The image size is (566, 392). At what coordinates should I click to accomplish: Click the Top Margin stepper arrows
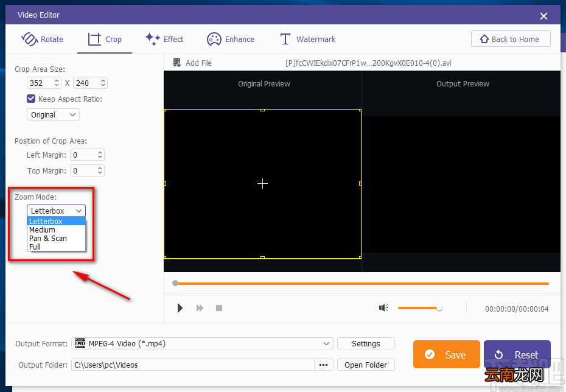(100, 170)
